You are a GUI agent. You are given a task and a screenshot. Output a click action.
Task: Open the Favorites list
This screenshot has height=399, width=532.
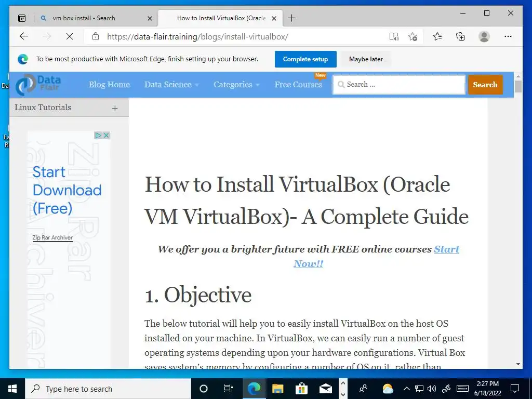coord(437,36)
